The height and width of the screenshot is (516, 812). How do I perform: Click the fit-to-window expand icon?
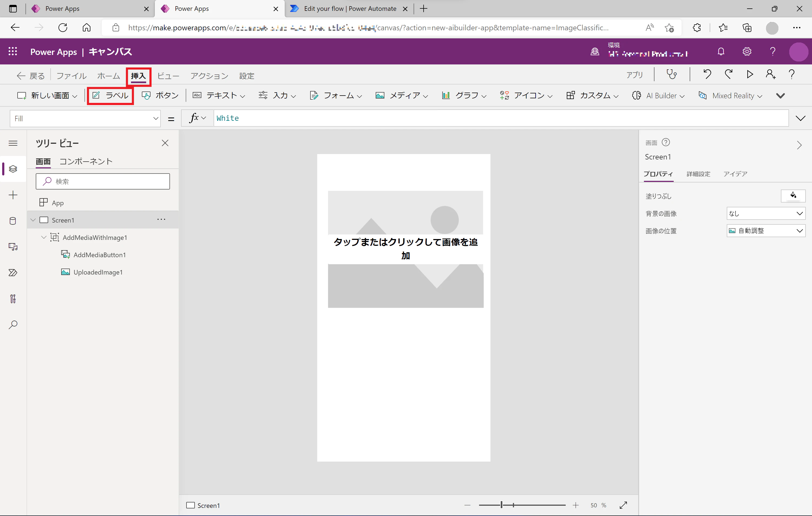(x=623, y=505)
